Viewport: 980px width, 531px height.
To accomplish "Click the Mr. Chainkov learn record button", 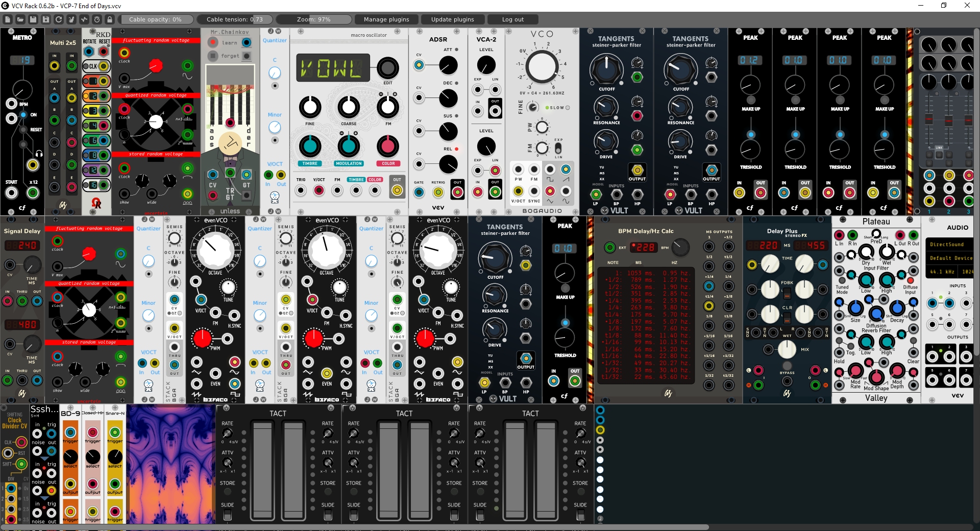I will pyautogui.click(x=213, y=42).
